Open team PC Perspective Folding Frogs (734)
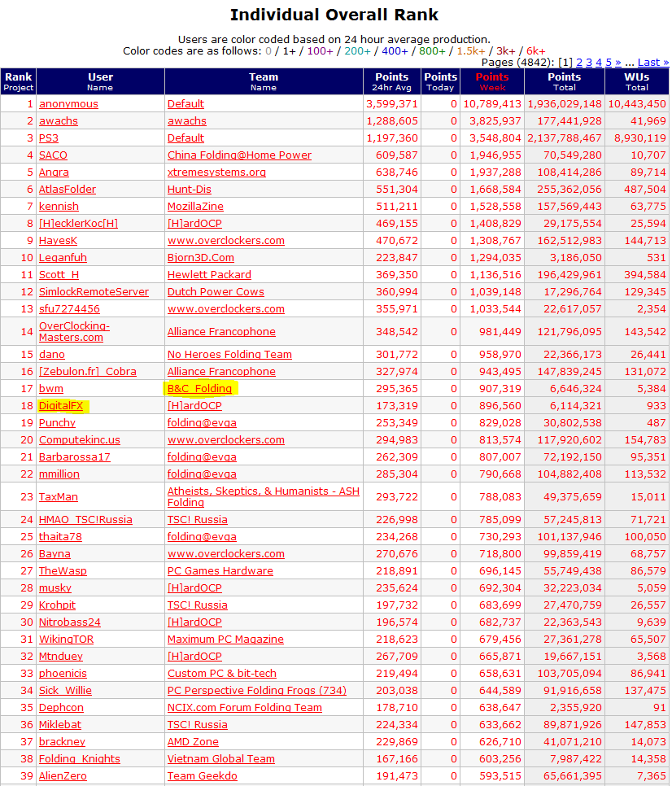 coord(257,690)
